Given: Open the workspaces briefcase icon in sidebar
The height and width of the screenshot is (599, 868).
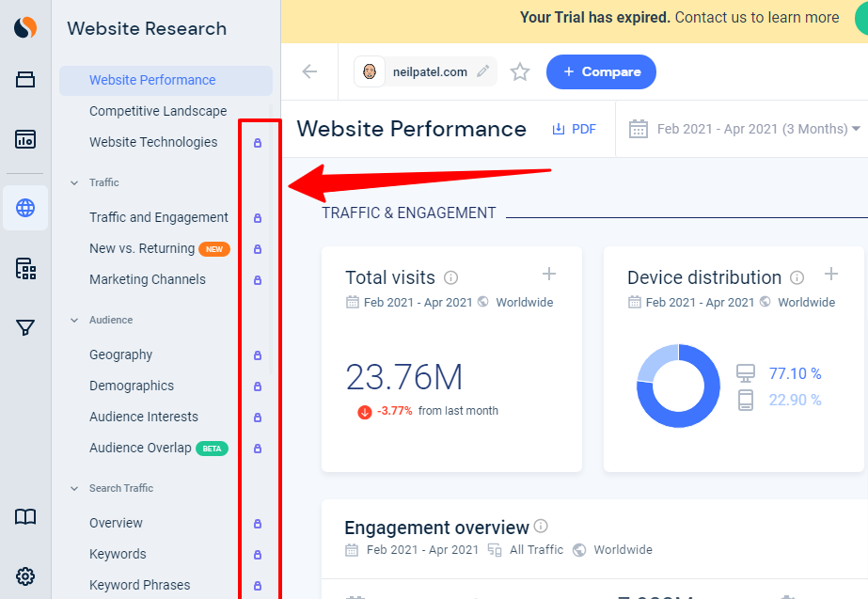Looking at the screenshot, I should click(x=25, y=82).
